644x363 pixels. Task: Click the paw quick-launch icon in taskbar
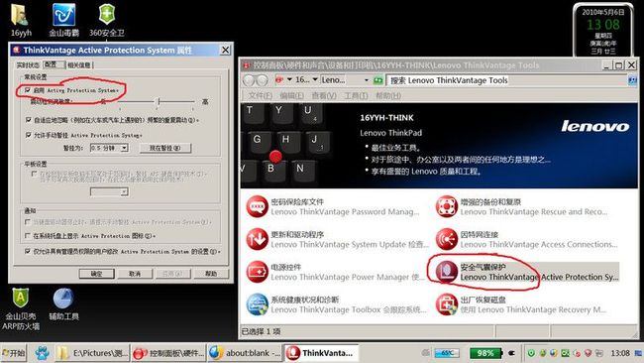[42, 353]
